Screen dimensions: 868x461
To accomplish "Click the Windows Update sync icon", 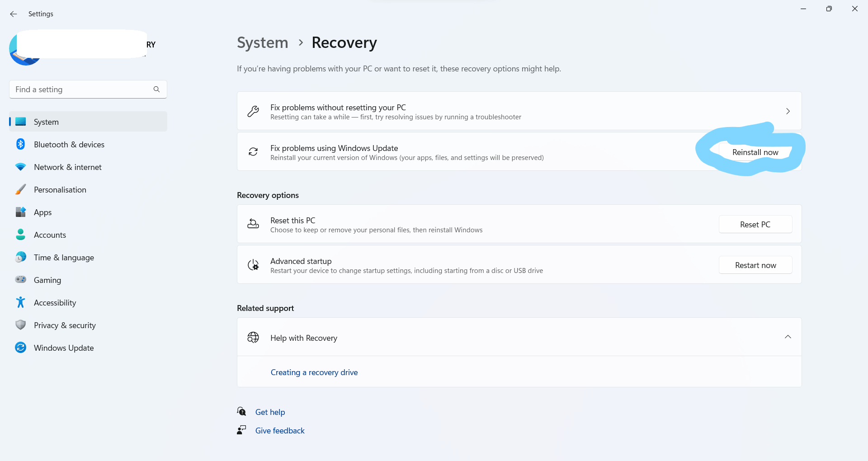I will (21, 348).
